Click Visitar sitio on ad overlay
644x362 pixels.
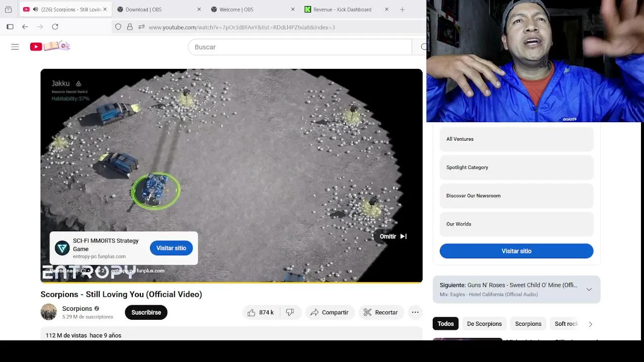tap(171, 248)
